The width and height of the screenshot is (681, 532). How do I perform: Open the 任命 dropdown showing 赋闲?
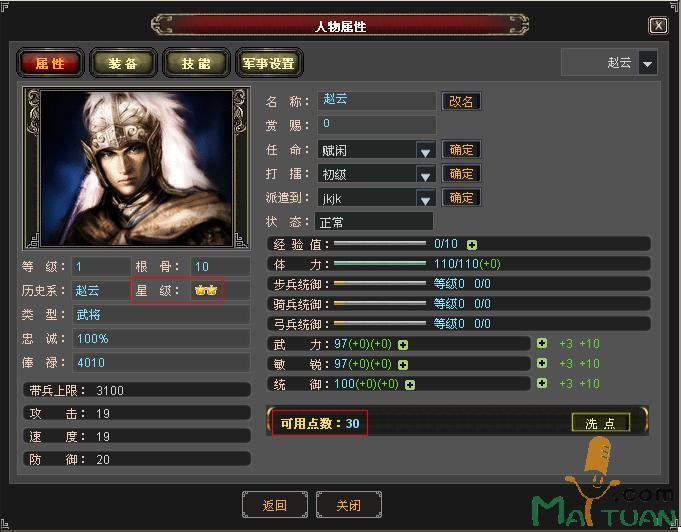(x=425, y=151)
